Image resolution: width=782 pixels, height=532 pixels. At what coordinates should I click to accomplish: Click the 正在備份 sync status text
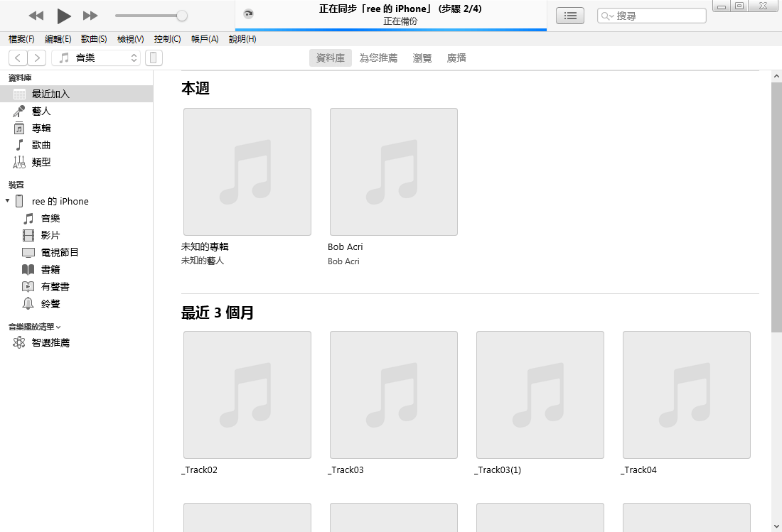[x=400, y=21]
